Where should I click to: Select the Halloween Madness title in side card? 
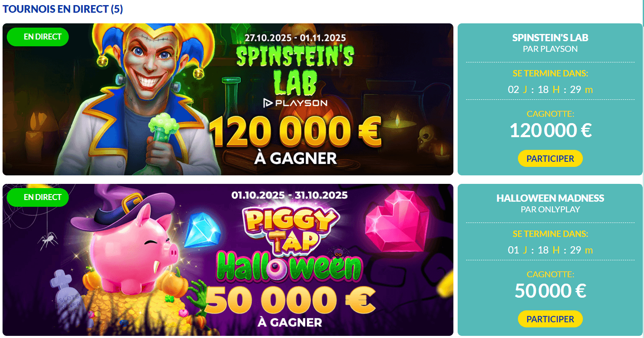coord(550,198)
